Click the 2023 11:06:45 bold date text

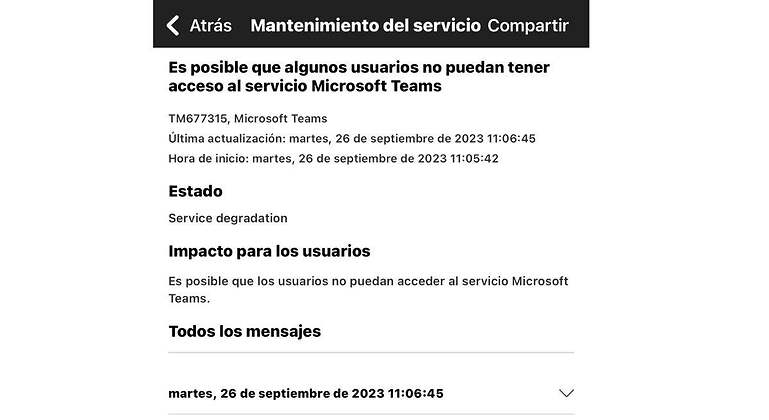pyautogui.click(x=397, y=394)
